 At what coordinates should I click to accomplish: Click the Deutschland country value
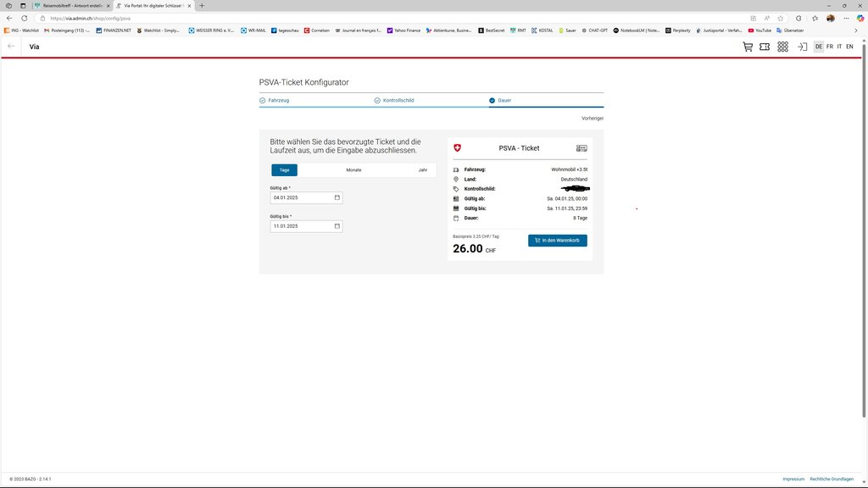(x=574, y=180)
